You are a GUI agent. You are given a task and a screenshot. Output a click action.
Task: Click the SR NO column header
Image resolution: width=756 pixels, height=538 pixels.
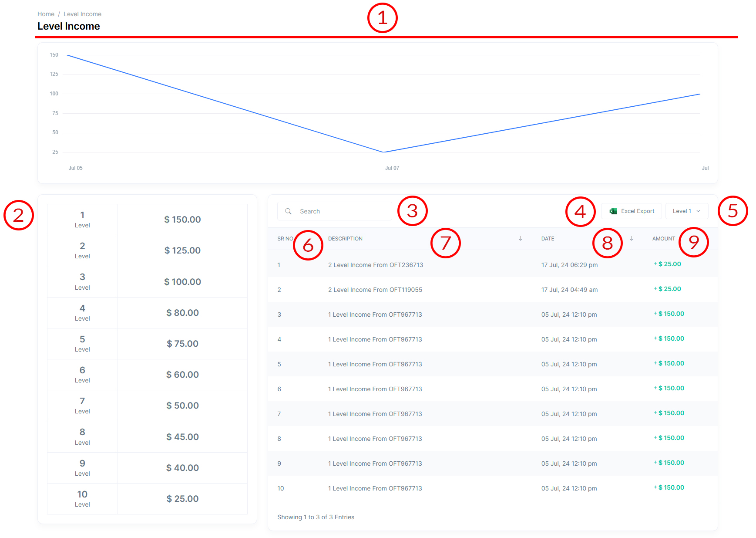pyautogui.click(x=285, y=239)
